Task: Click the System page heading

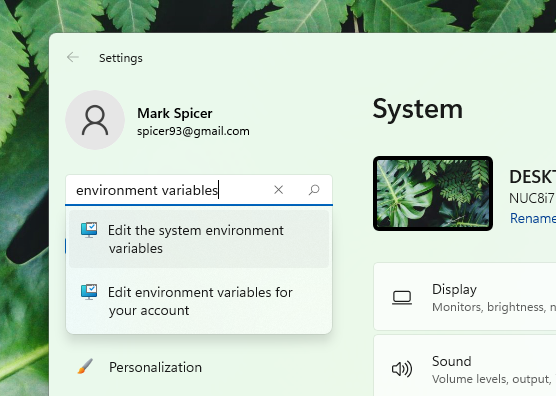Action: (418, 109)
